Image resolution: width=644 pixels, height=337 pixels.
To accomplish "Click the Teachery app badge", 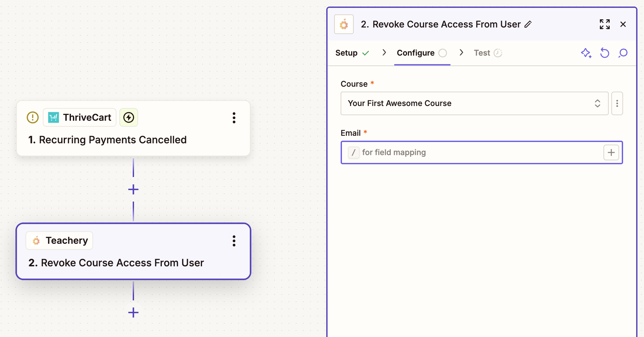I will (59, 240).
